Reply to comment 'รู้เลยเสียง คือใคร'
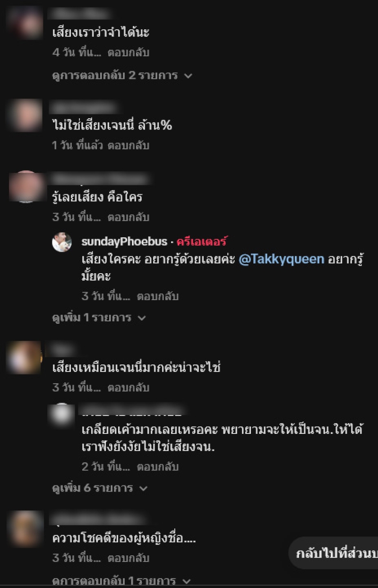This screenshot has width=378, height=588. pos(129,217)
